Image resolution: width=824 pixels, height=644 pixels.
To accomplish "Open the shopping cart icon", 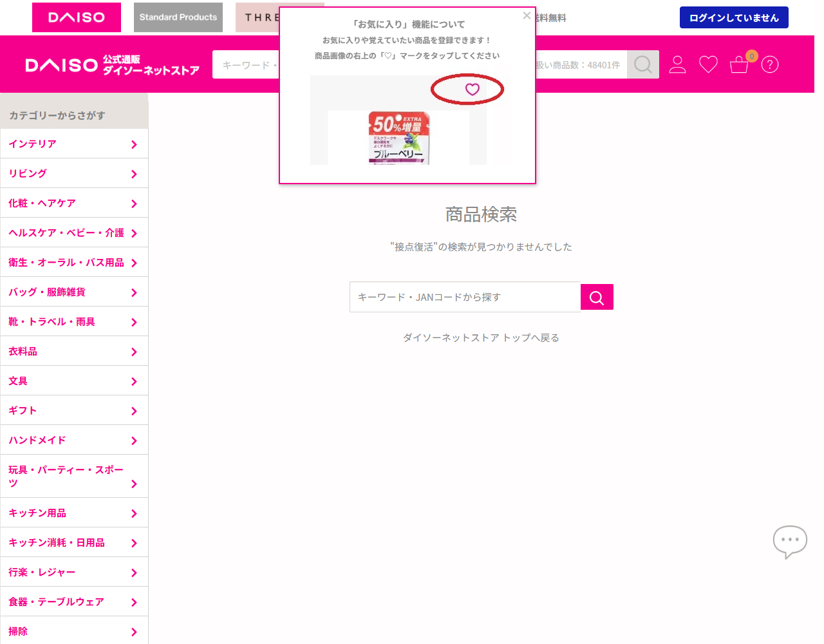I will [739, 65].
